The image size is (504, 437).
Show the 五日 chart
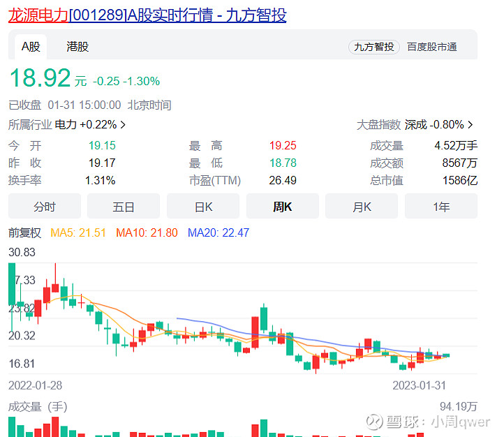(x=124, y=207)
